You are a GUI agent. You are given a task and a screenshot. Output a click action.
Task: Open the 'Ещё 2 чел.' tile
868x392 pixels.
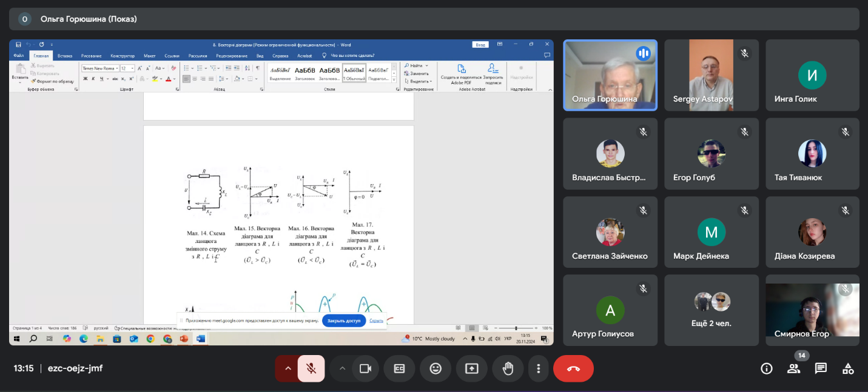[x=712, y=310]
